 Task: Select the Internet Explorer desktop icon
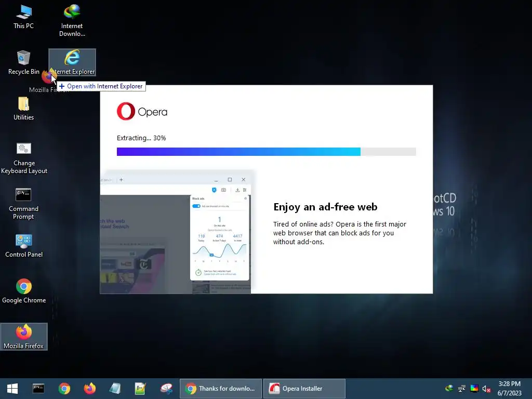(72, 62)
